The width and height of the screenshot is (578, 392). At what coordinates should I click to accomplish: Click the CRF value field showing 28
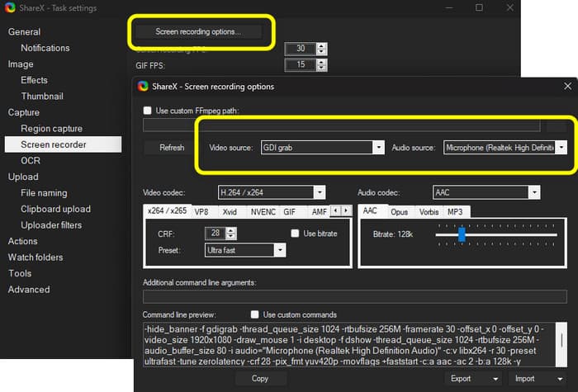point(216,234)
